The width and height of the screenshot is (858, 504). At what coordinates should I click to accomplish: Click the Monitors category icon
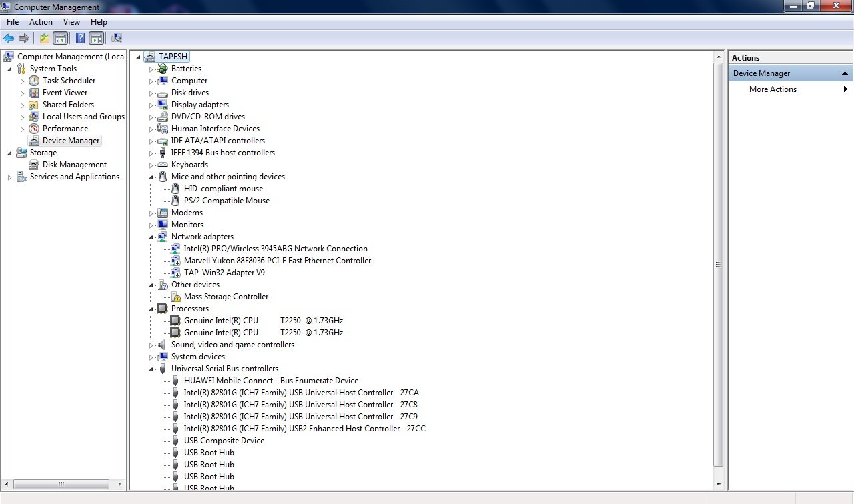point(162,225)
